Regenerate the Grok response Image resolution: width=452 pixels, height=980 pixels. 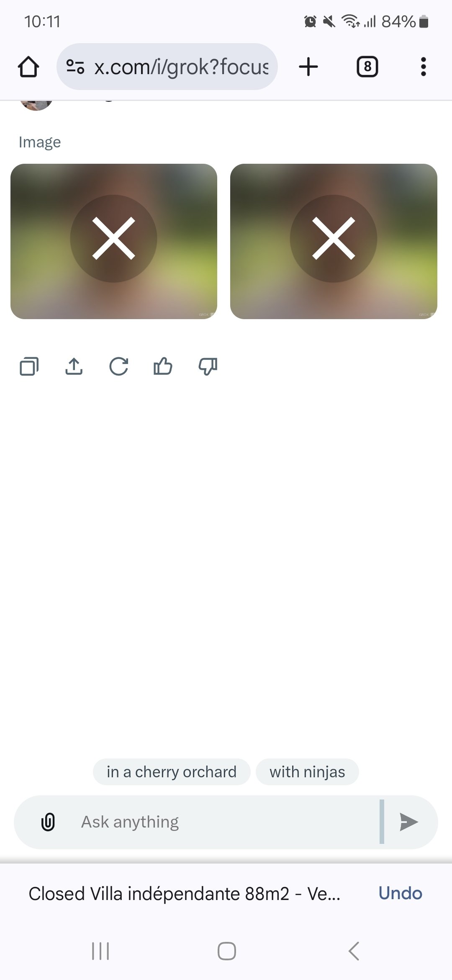point(119,366)
